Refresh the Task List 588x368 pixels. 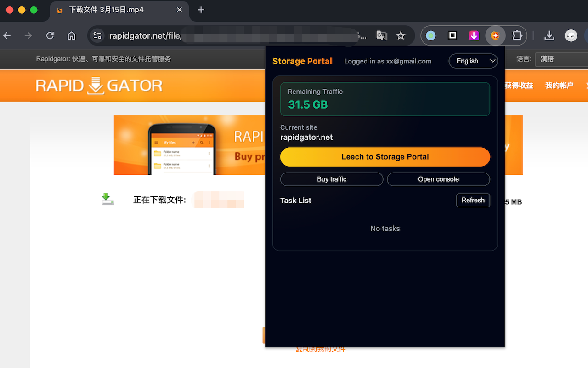coord(473,200)
